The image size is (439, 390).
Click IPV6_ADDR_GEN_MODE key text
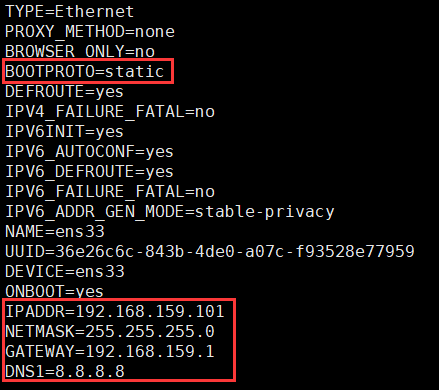point(95,212)
